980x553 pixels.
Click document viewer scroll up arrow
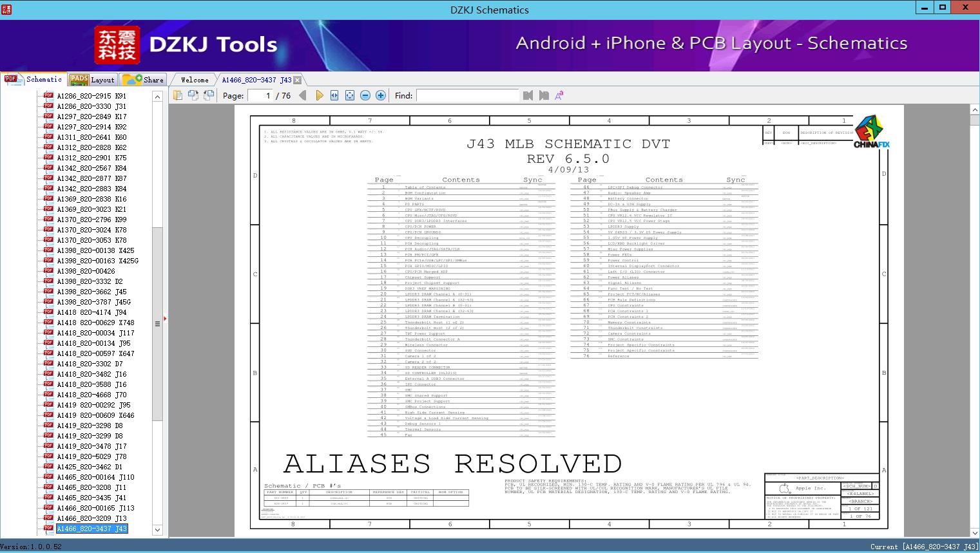point(974,111)
